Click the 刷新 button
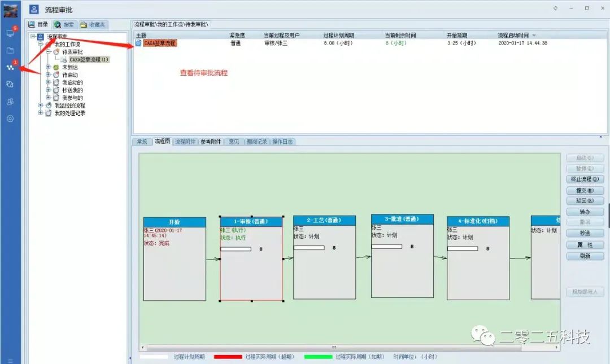The height and width of the screenshot is (364, 610). (585, 256)
